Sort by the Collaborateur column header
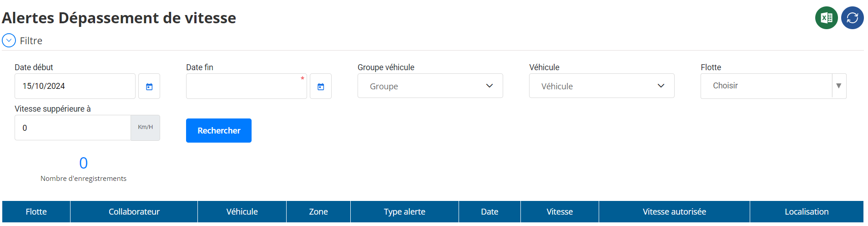This screenshot has height=226, width=868. coord(134,211)
